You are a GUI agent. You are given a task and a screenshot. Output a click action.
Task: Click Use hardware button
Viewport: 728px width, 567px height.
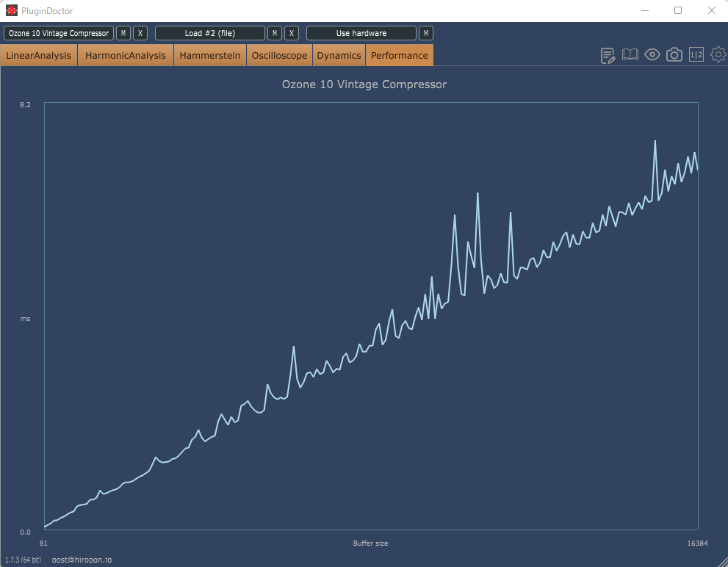[x=361, y=33]
